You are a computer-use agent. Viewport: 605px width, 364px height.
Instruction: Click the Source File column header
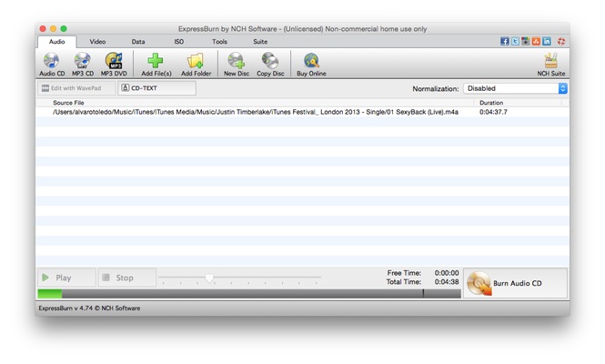tap(68, 103)
